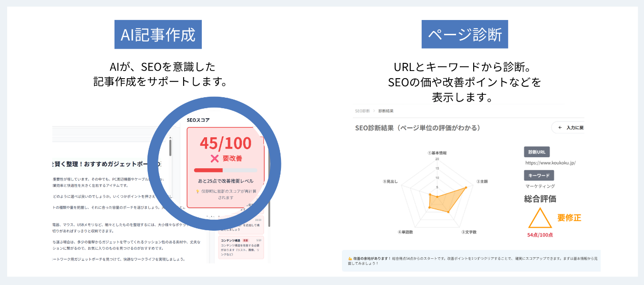This screenshot has height=285, width=644.
Task: Click the flexed-arm emoji in the improvement banner
Action: 350,258
